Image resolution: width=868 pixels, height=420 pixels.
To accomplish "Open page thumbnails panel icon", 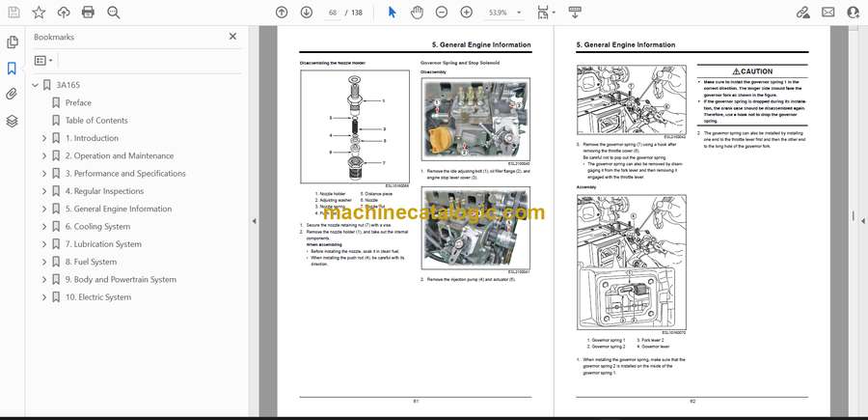I will point(12,42).
